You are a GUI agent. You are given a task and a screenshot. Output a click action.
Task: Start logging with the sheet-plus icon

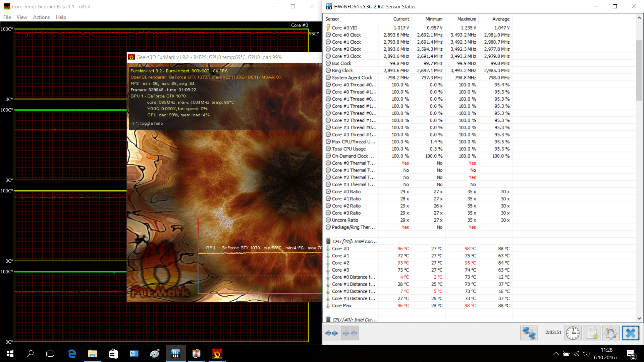[x=592, y=333]
